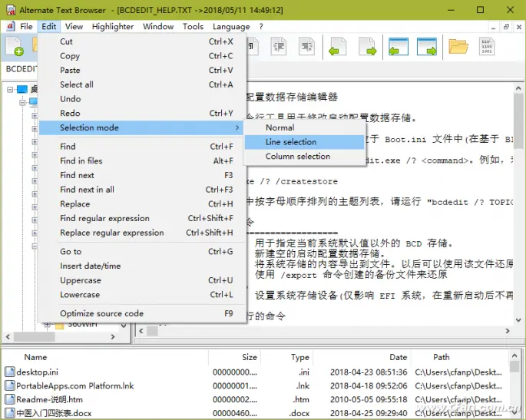Choose Line selection in the submenu
This screenshot has height=420, width=526.
(x=291, y=142)
